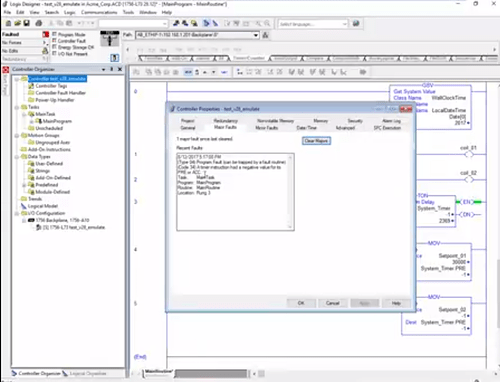Click OK in Controller Properties dialog

301,303
